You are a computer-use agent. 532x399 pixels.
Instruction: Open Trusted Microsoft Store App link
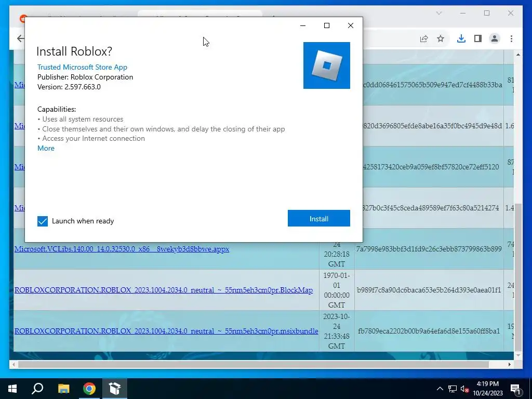click(82, 67)
